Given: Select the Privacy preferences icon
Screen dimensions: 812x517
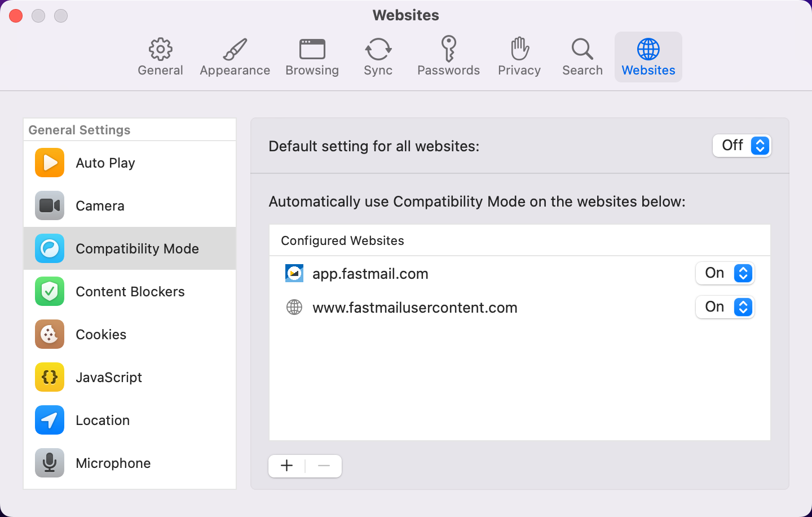Looking at the screenshot, I should tap(519, 56).
